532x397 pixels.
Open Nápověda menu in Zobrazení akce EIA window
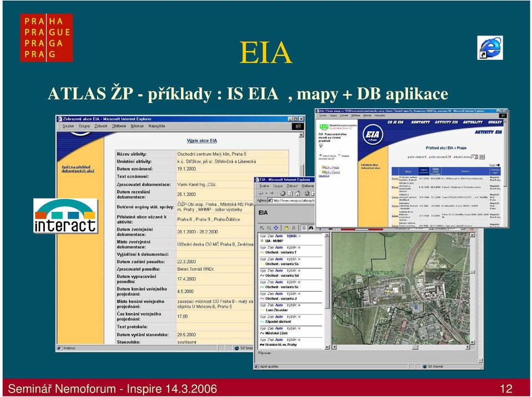coord(157,126)
